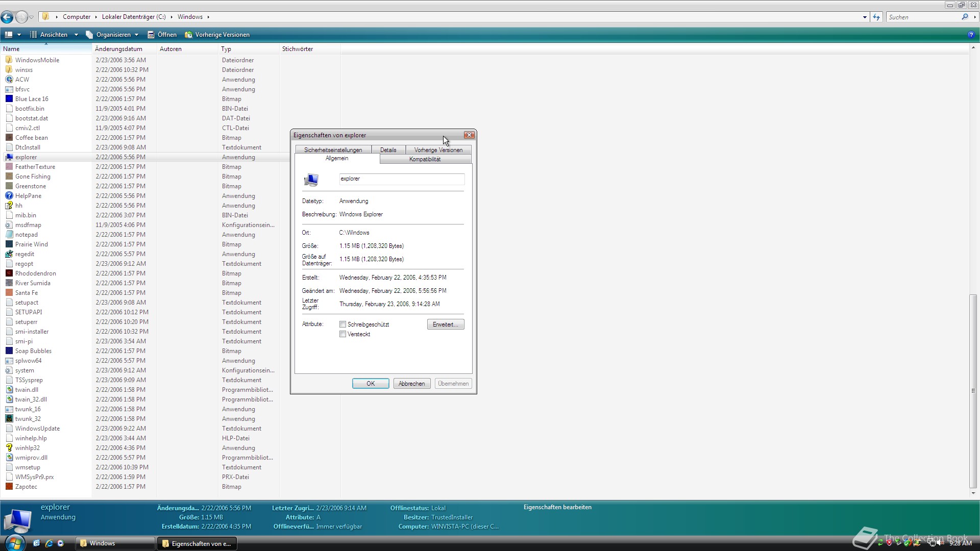Select the Santa Fe bitmap icon
This screenshot has width=980, height=551.
(x=9, y=293)
